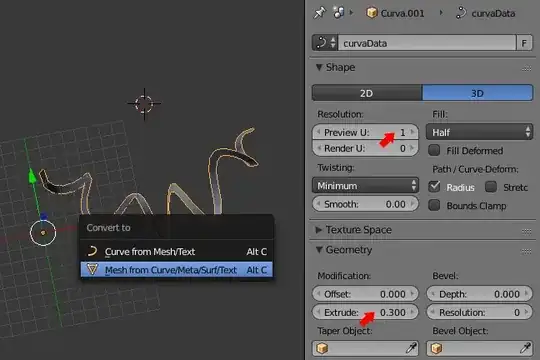Screen dimensions: 540x360
Task: Click the Curva.001 object cube icon
Action: pyautogui.click(x=372, y=13)
